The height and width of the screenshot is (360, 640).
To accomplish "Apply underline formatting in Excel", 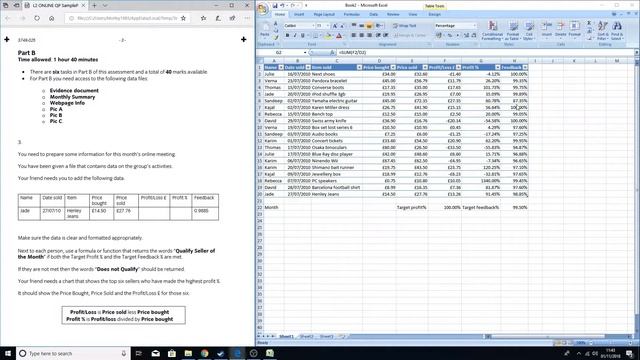I will click(302, 36).
